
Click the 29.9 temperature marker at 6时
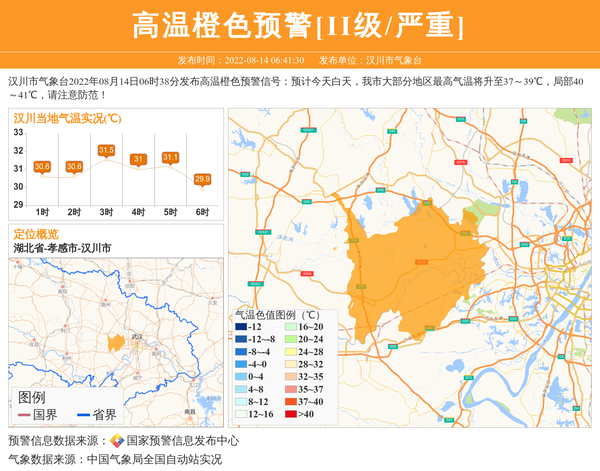pyautogui.click(x=202, y=179)
